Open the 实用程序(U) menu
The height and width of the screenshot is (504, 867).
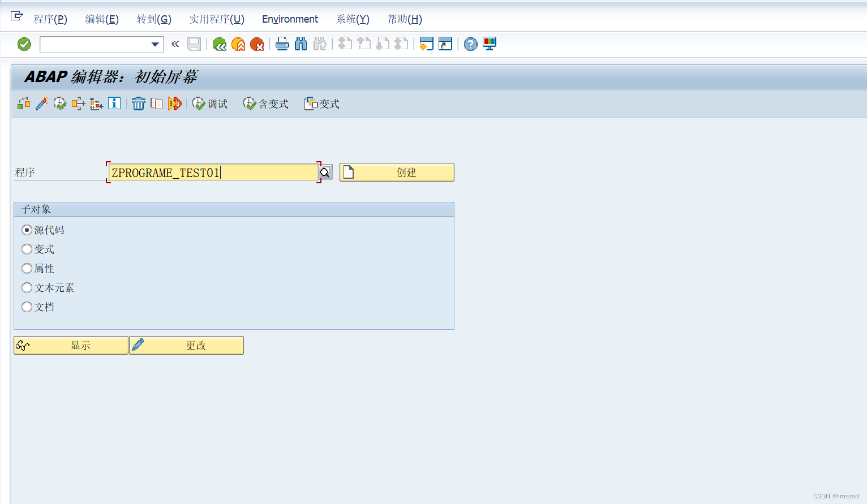[x=217, y=19]
